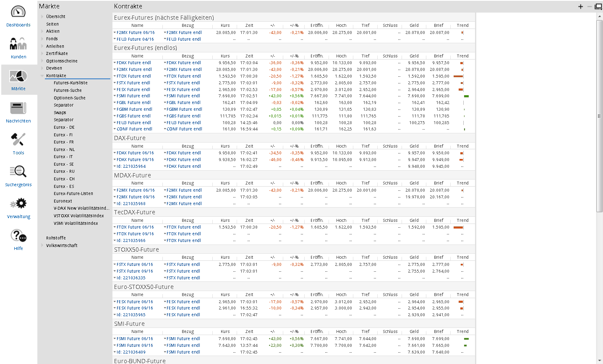Open the Hilfe help icon
Viewport: 603px width, 364px height.
click(x=18, y=239)
